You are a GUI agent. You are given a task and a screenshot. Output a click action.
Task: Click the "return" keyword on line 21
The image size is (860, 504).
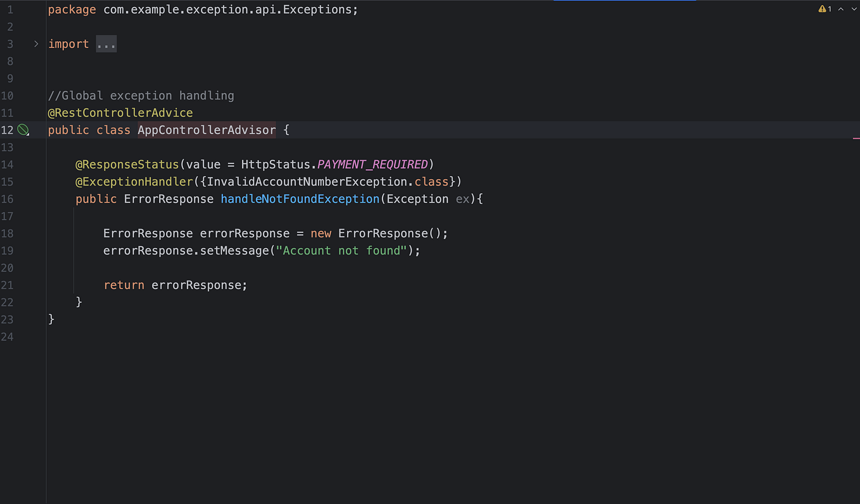(x=124, y=285)
